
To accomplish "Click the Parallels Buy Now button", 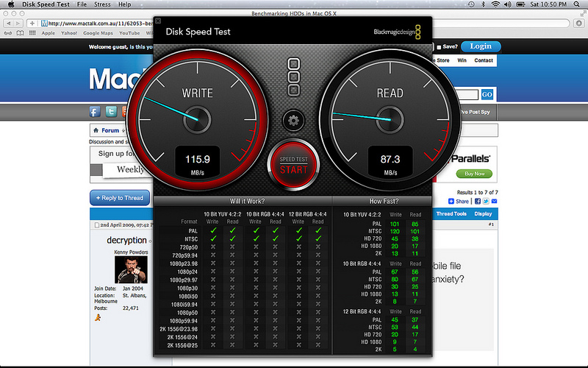I will coord(474,174).
